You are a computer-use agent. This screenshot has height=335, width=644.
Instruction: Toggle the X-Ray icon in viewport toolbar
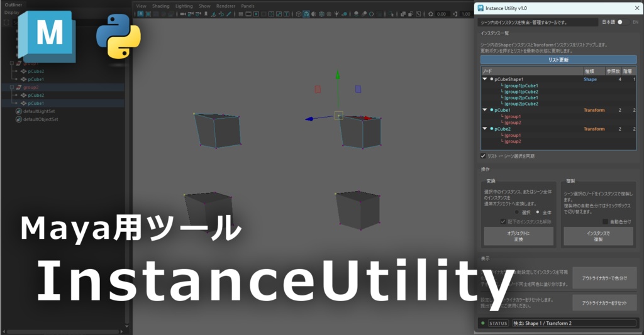point(403,14)
